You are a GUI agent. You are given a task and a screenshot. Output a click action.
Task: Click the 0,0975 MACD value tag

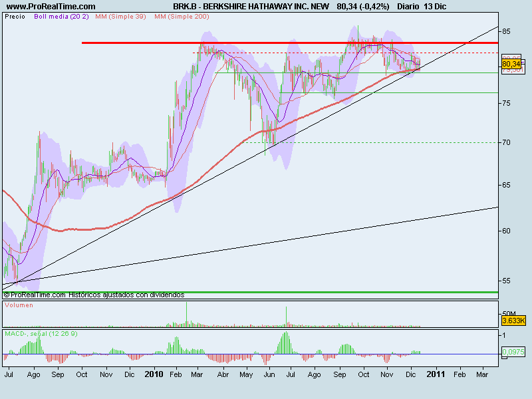coord(513,352)
